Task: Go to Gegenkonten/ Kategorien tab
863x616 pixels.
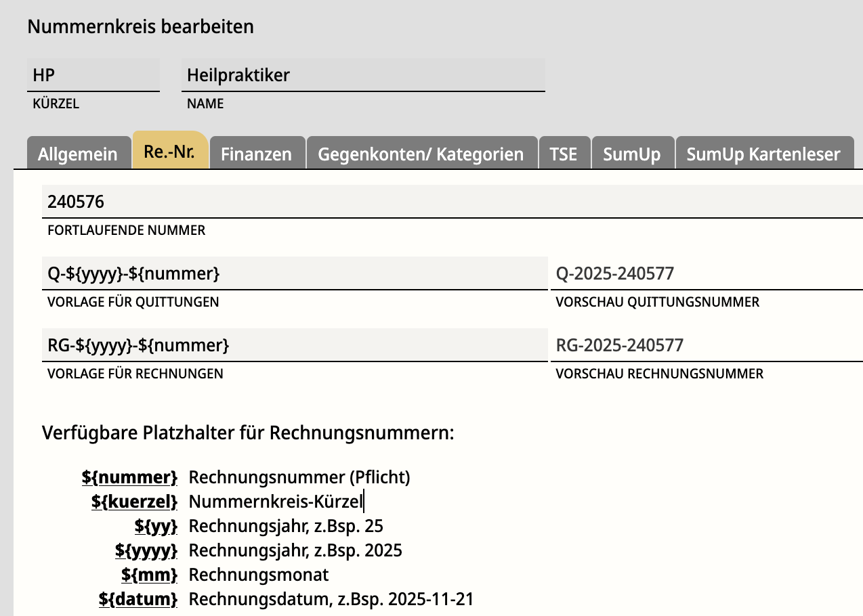Action: coord(421,154)
